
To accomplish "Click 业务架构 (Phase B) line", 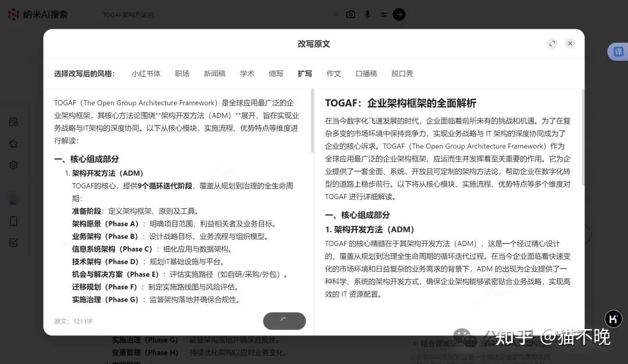I will point(170,236).
